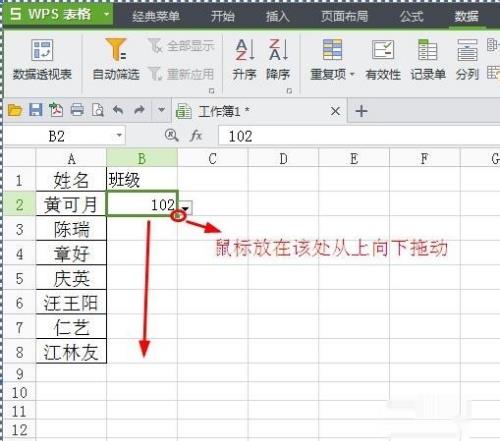
Task: Click the select-all corner of the sheet
Action: tap(19, 158)
